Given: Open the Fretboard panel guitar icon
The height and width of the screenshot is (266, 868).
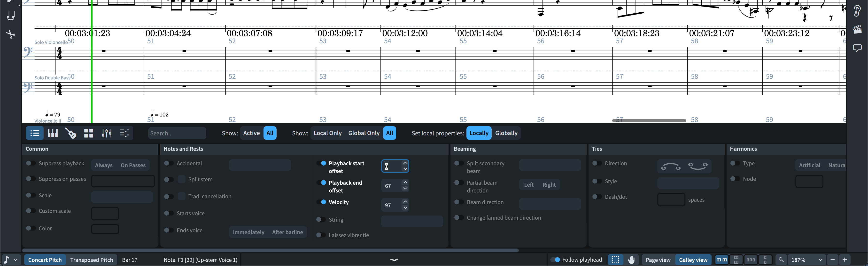Looking at the screenshot, I should [71, 133].
